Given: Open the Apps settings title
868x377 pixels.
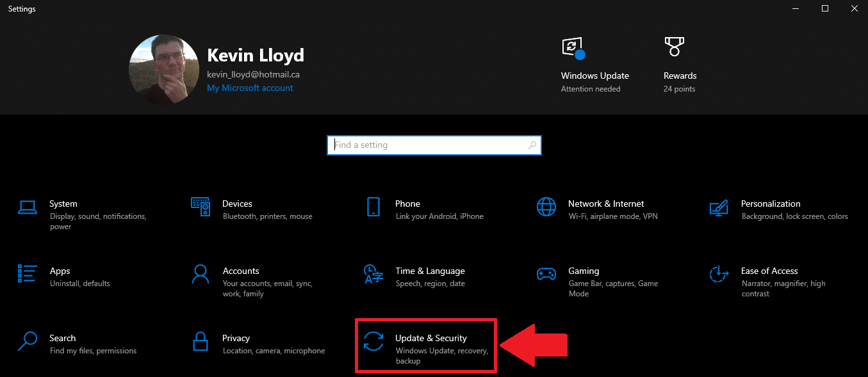Looking at the screenshot, I should coord(60,271).
